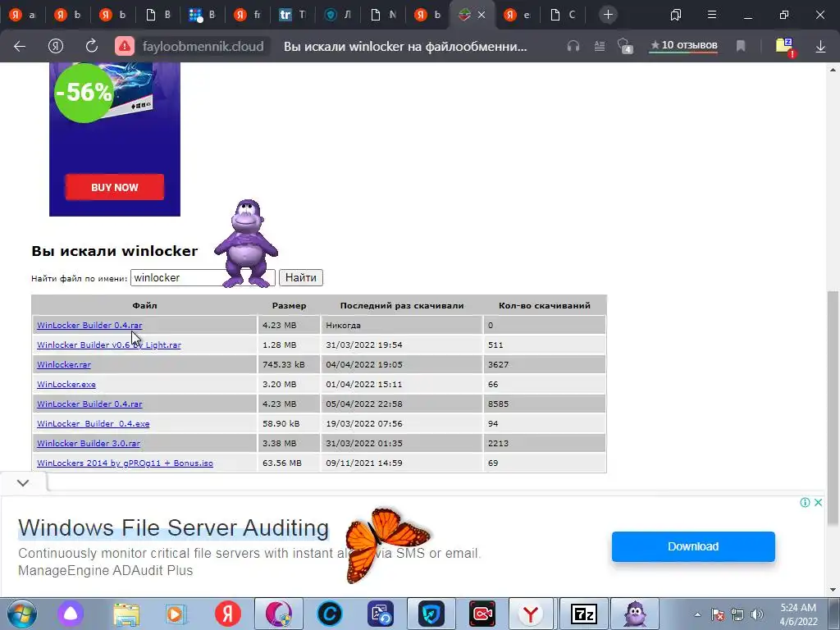Open the Action Center flag tray icon
Image resolution: width=840 pixels, height=630 pixels.
tap(718, 614)
